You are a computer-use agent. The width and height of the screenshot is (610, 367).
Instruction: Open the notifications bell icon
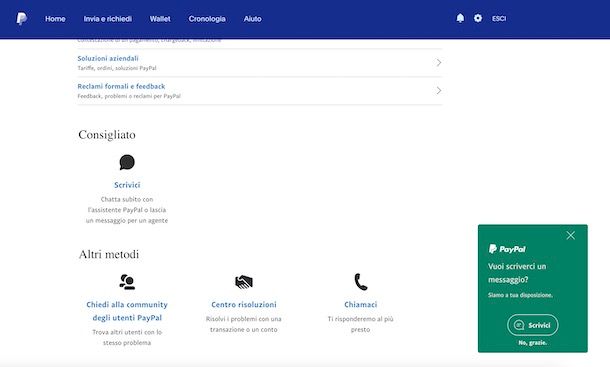point(460,18)
